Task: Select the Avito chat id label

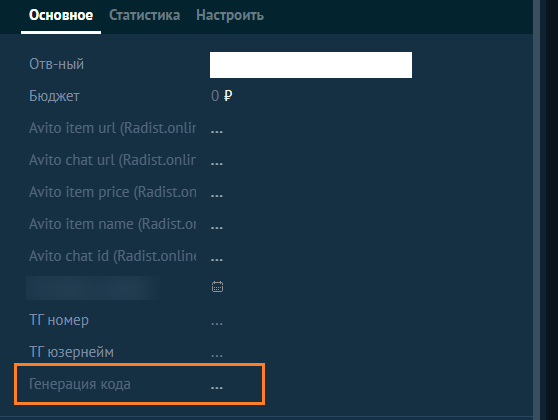Action: (x=112, y=256)
